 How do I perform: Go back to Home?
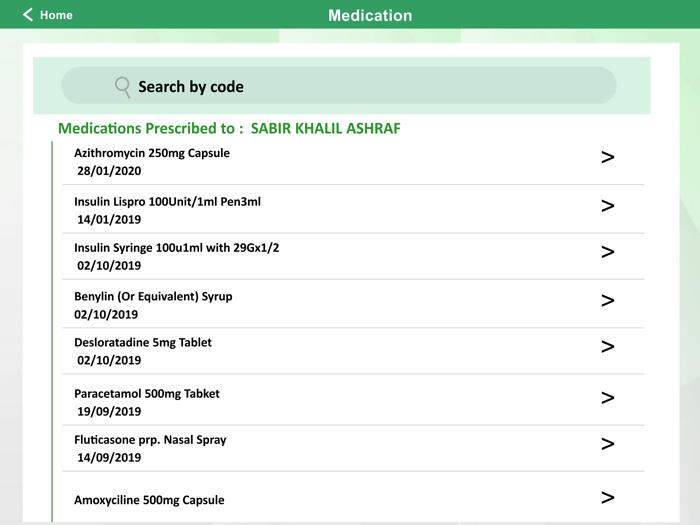click(x=47, y=15)
